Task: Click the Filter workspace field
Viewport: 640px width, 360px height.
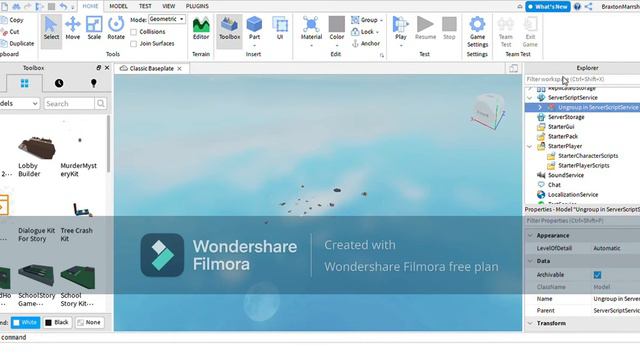Action: click(582, 79)
